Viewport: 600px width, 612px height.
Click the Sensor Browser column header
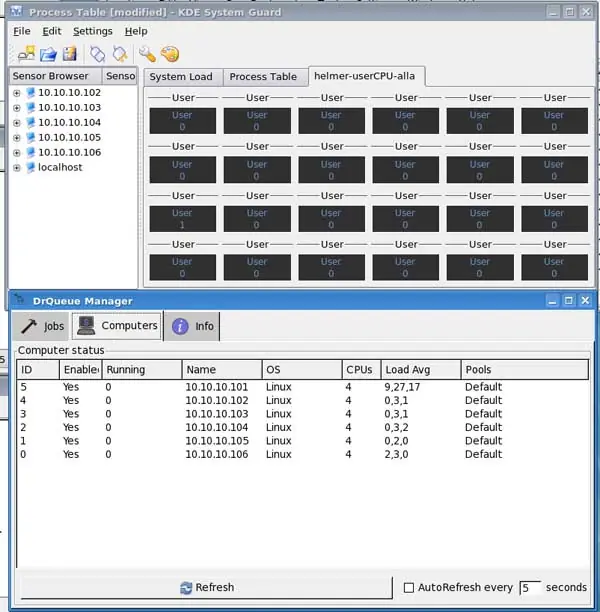pos(55,76)
